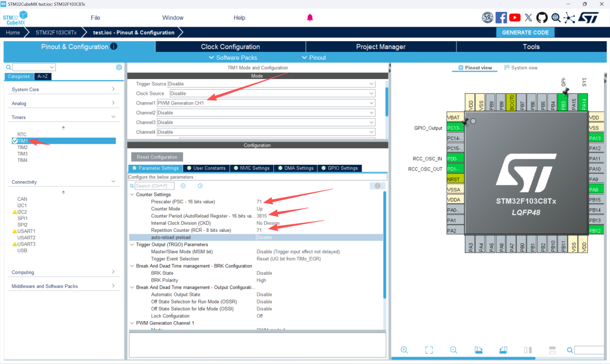This screenshot has width=610, height=364.
Task: Switch category list to A->Z
Action: (42, 76)
